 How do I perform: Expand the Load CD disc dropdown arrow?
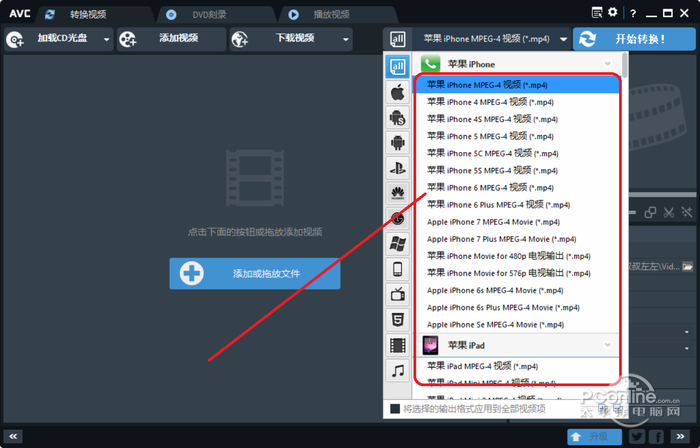tap(106, 39)
